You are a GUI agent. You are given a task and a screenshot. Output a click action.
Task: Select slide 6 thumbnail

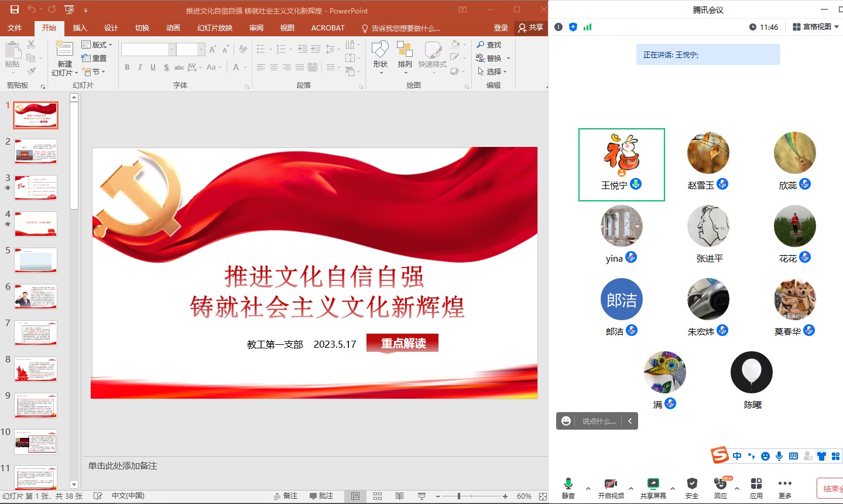tap(36, 297)
